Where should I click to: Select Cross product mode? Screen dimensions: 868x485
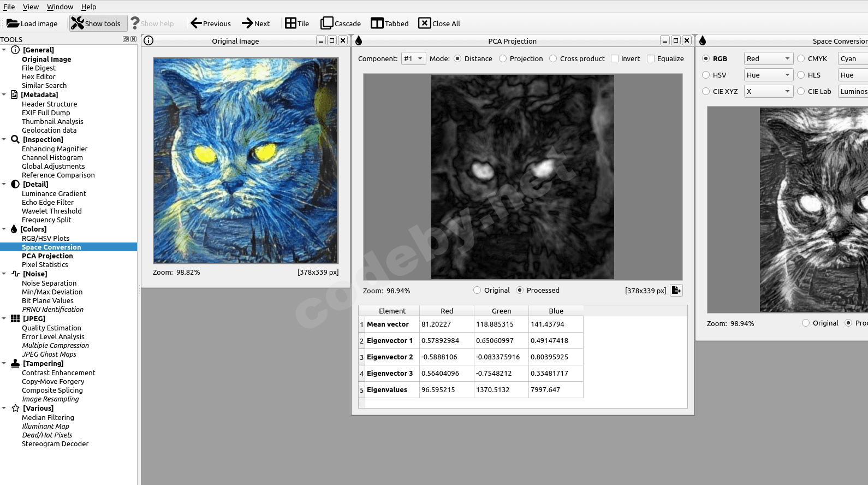click(554, 59)
